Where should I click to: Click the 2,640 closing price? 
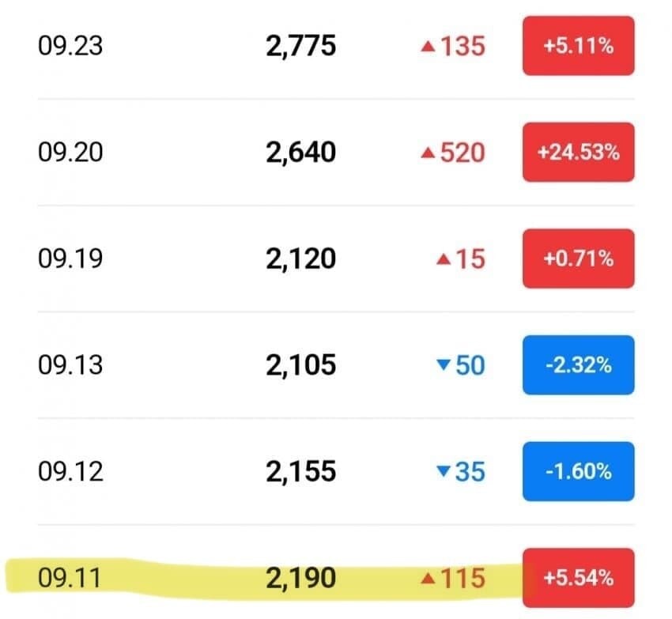pyautogui.click(x=300, y=153)
